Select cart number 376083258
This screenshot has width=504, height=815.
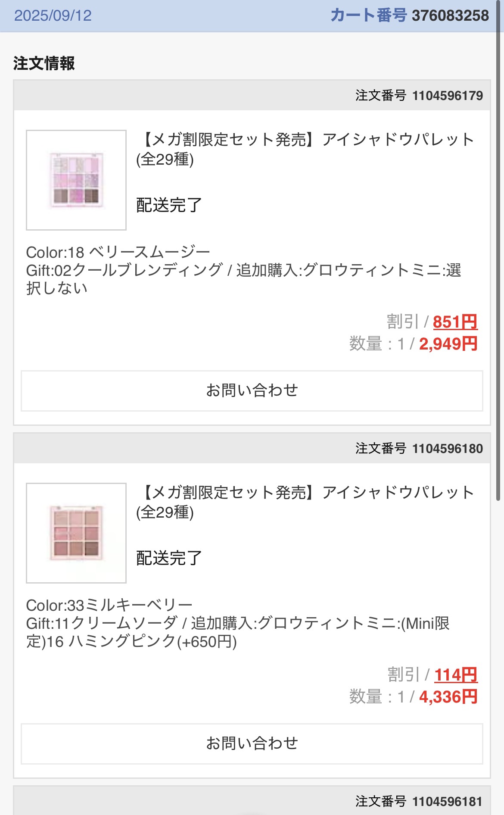pos(450,16)
